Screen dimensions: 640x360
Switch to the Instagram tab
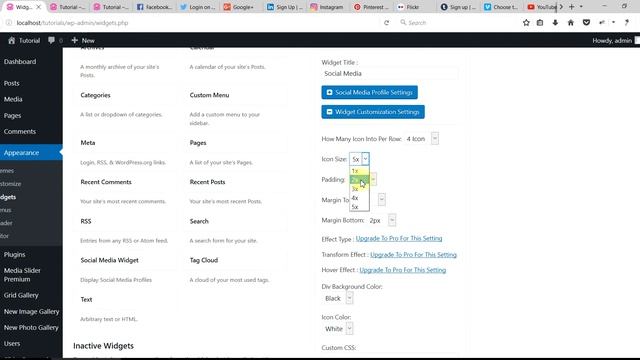[x=327, y=7]
